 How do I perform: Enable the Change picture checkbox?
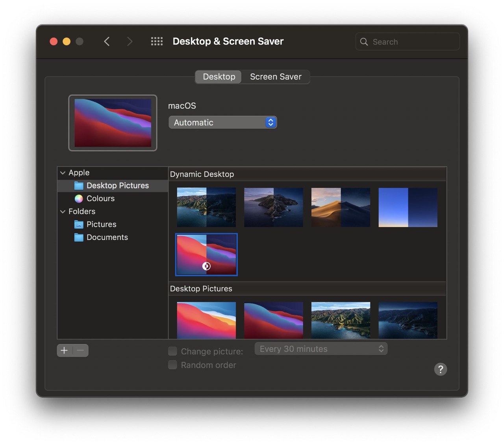172,351
